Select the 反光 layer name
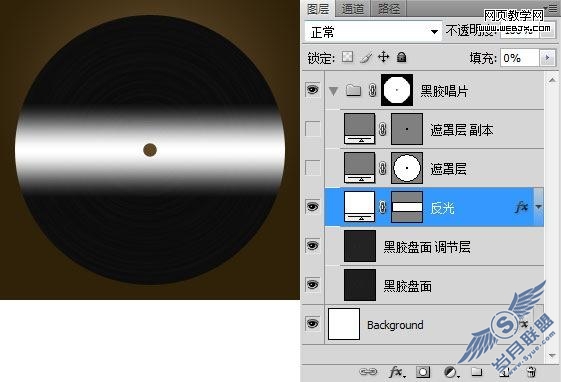Viewport: 561px width, 382px height. (x=442, y=208)
